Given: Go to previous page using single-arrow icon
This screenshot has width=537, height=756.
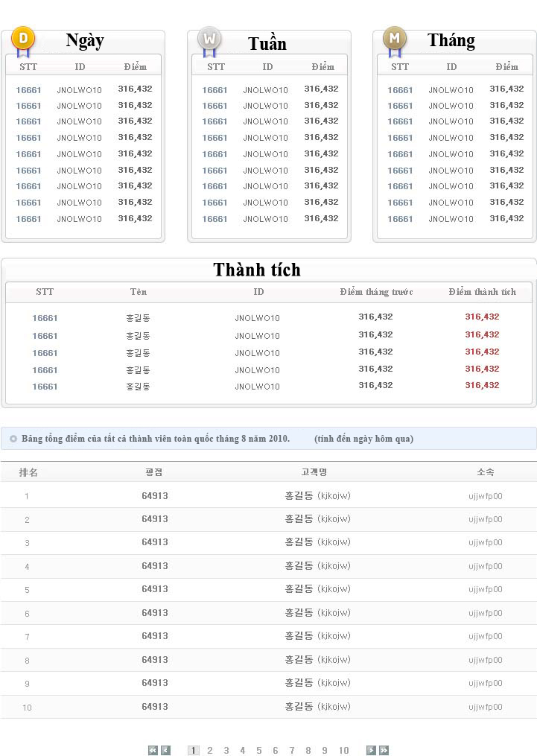Looking at the screenshot, I should point(165,750).
